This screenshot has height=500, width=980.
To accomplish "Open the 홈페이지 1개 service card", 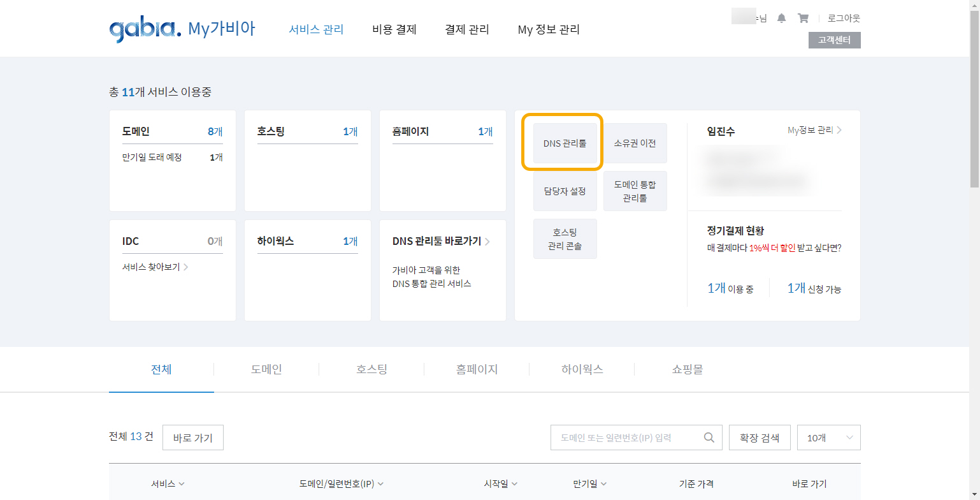I will tap(443, 161).
